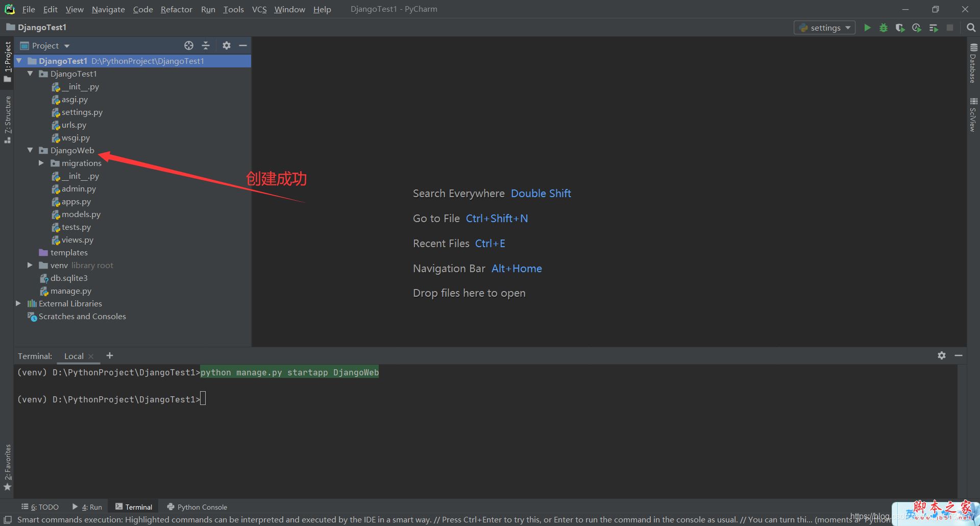Image resolution: width=980 pixels, height=526 pixels.
Task: Click highlighted startapp DjangoWeb command in terminal
Action: (x=289, y=372)
